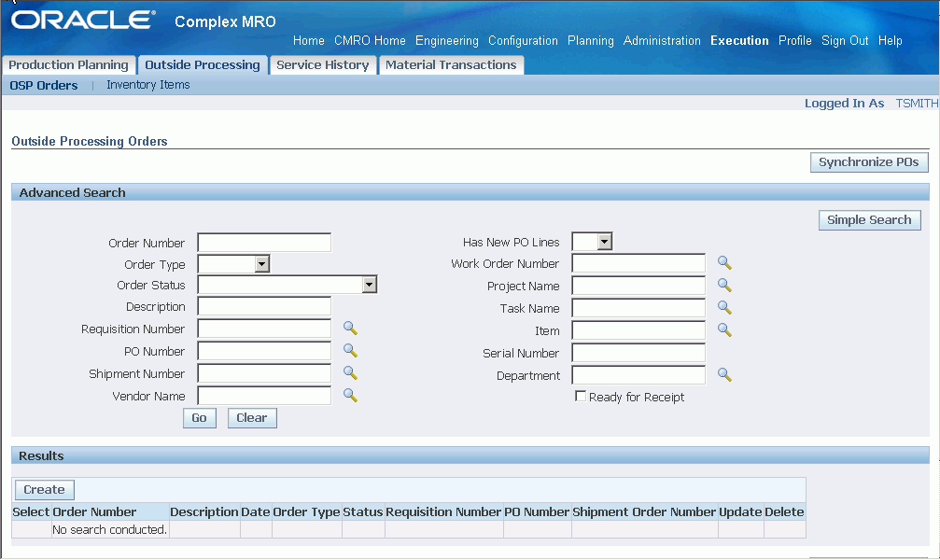
Task: Click the Shipment Order Number column header
Action: point(644,512)
